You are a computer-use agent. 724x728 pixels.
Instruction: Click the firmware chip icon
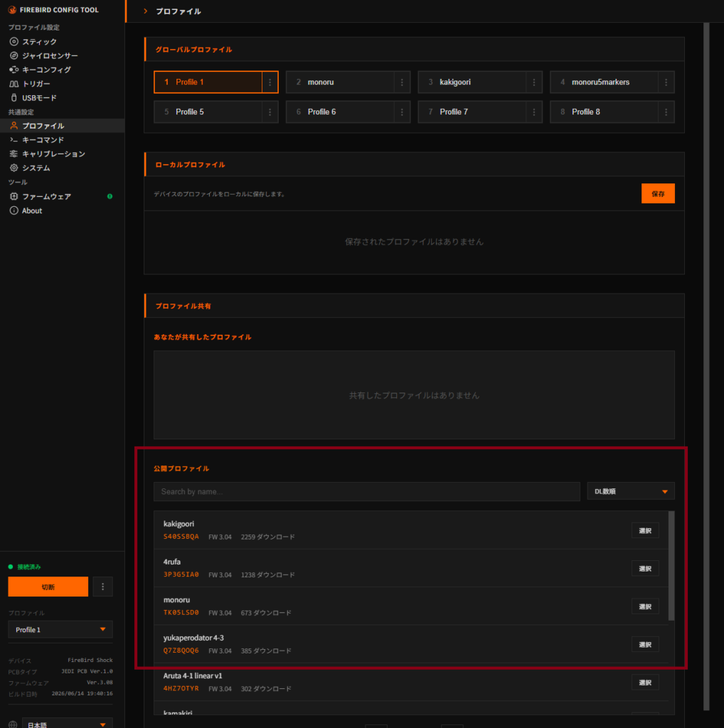(x=14, y=196)
